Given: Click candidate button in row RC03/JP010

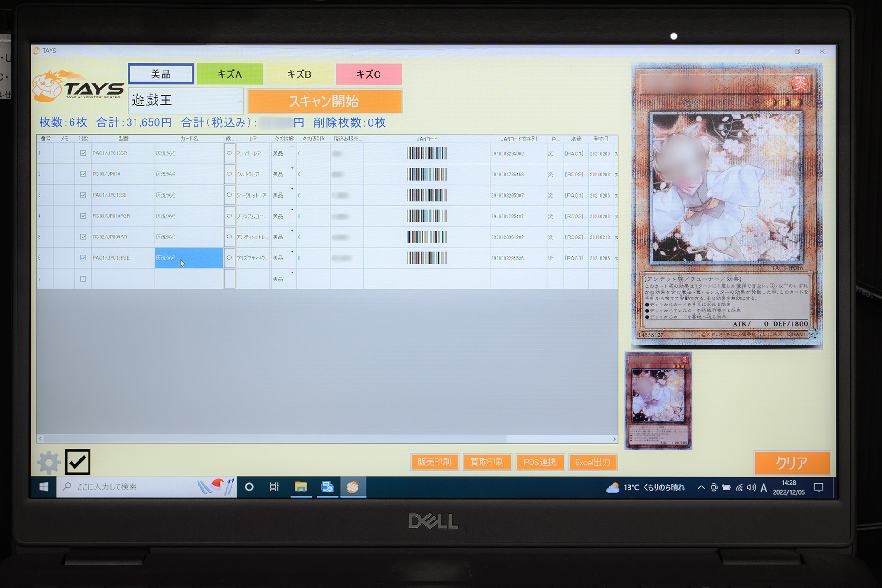Looking at the screenshot, I should tap(229, 174).
